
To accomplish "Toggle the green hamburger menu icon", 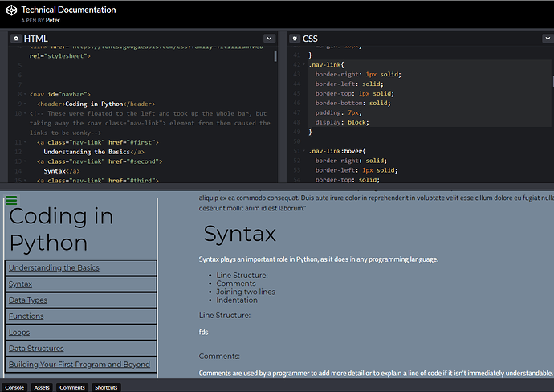I will click(11, 201).
